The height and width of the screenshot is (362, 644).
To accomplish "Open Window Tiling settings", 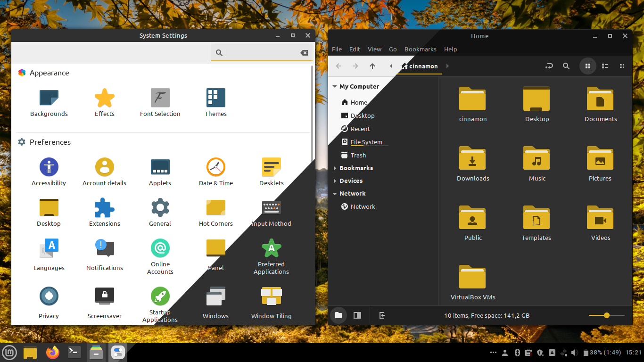I will [272, 303].
